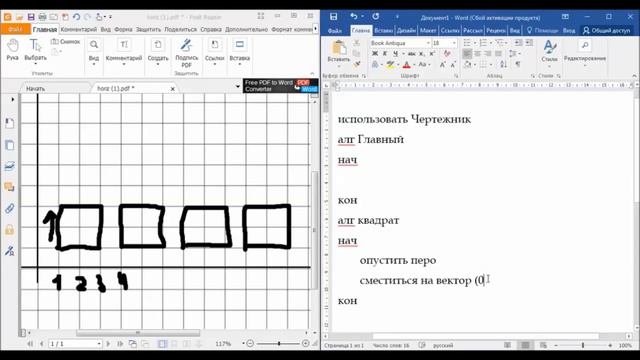
Task: Center the text in Word
Action: (x=478, y=53)
